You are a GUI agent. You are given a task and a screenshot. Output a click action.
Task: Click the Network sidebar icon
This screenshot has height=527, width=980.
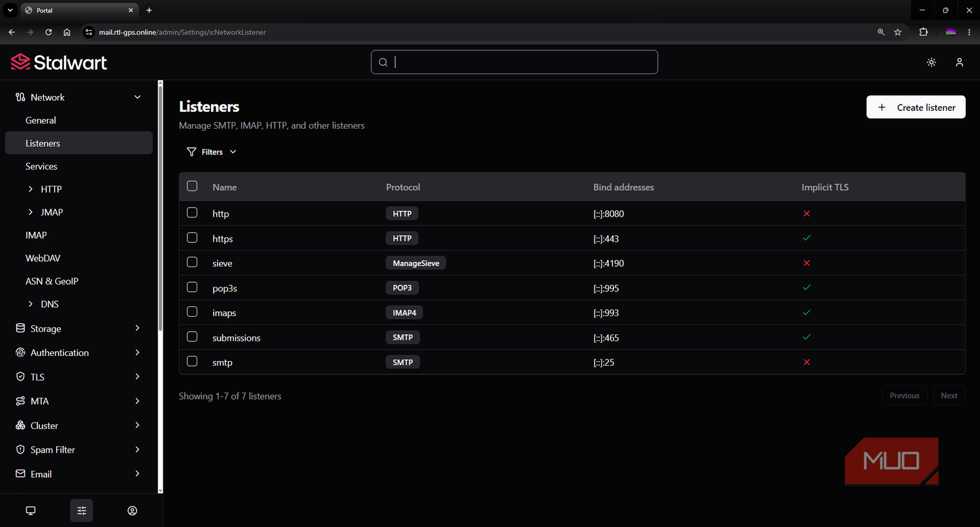pos(20,97)
